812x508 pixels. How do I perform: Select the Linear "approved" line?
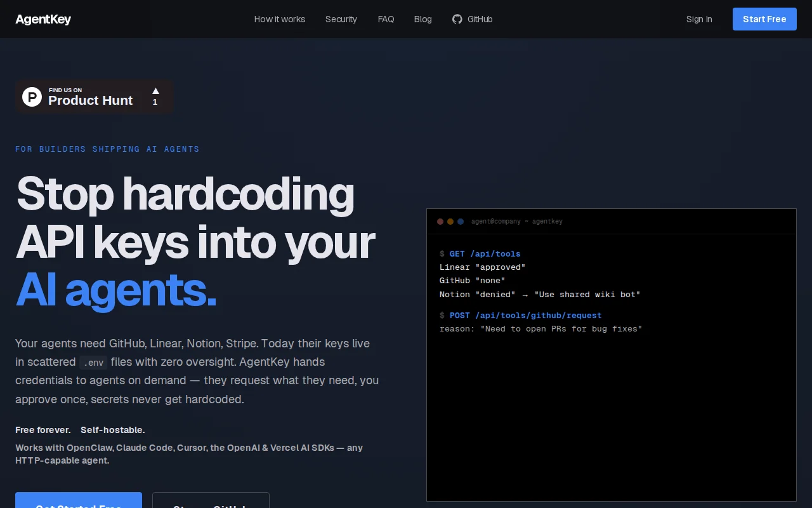click(483, 267)
